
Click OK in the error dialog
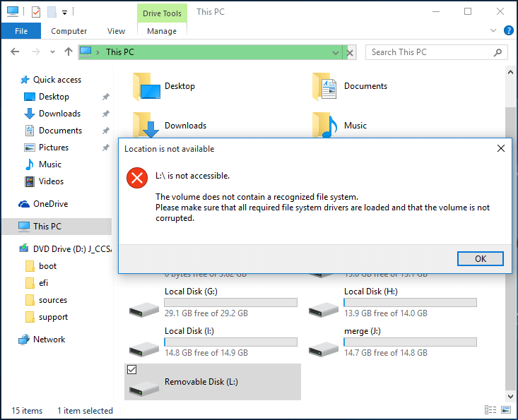coord(481,258)
